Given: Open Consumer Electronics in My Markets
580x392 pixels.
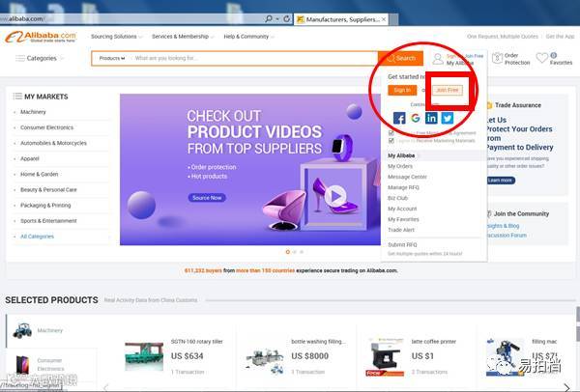Looking at the screenshot, I should (x=46, y=127).
